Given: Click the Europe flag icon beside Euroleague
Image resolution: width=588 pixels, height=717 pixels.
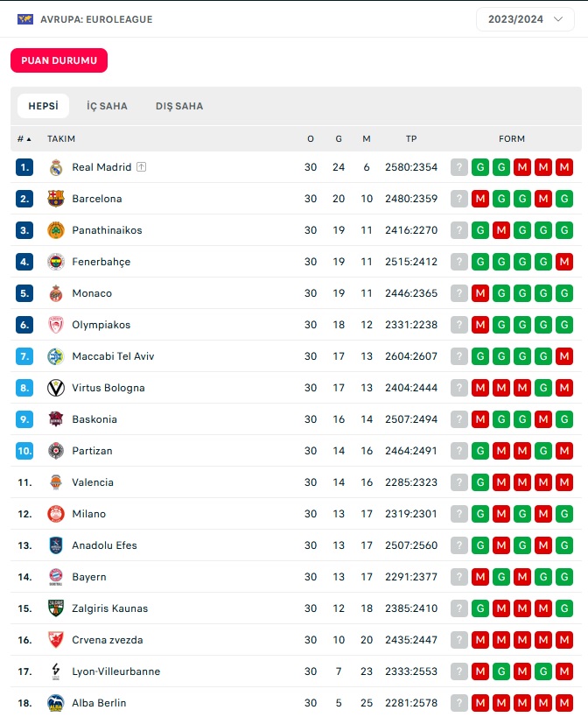Looking at the screenshot, I should pyautogui.click(x=25, y=19).
